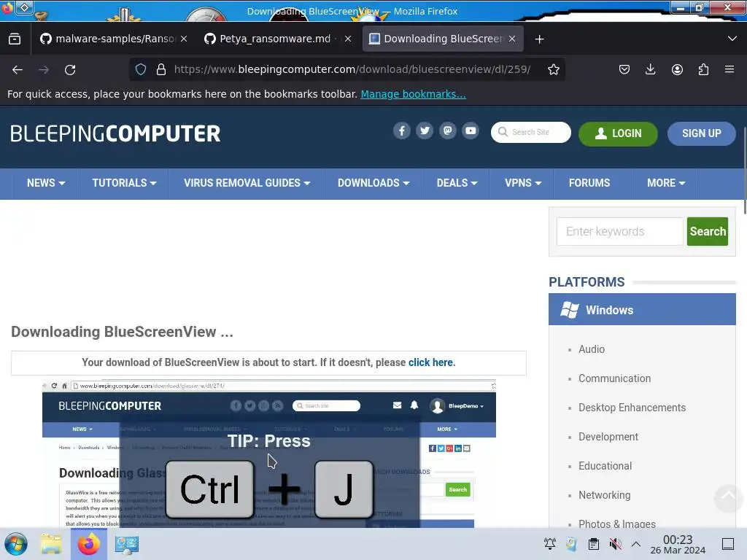The image size is (747, 560).
Task: Open Communication downloads category
Action: (x=614, y=378)
